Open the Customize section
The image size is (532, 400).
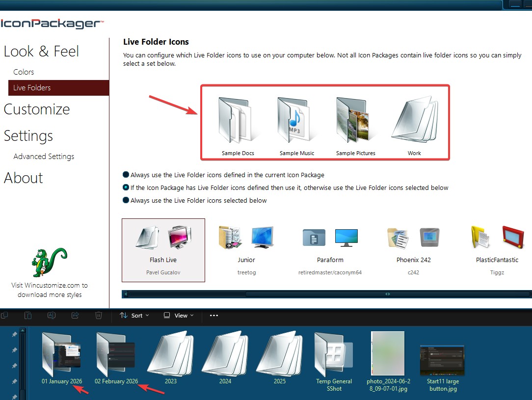(x=37, y=109)
